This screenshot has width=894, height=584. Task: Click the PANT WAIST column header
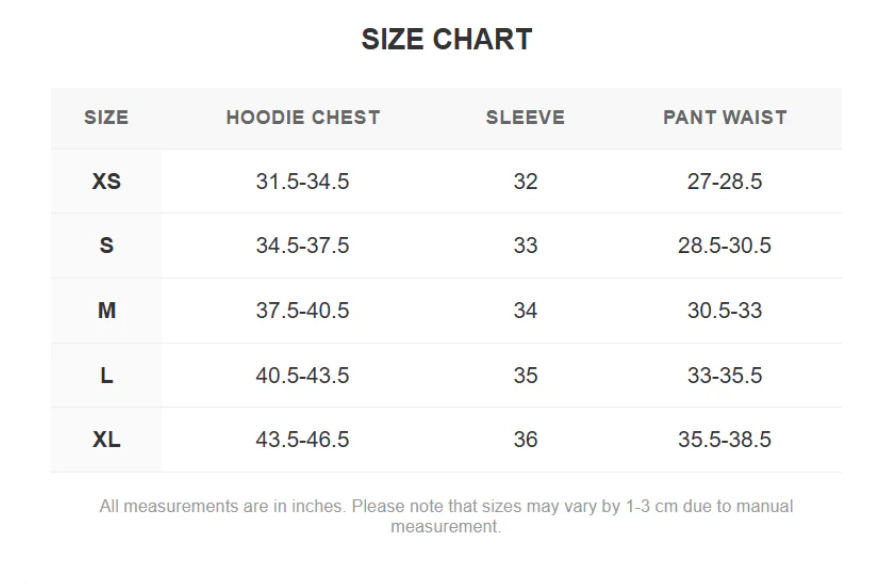pyautogui.click(x=724, y=117)
